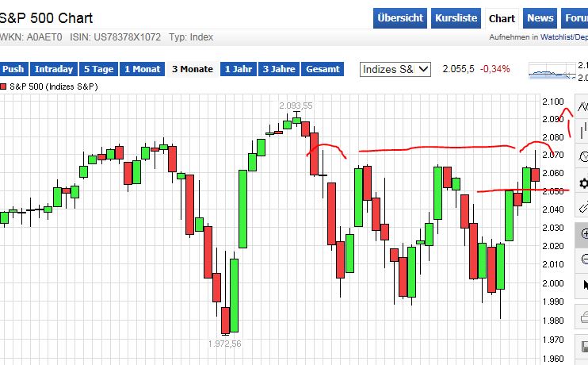Click the print chart icon
This screenshot has height=365, width=588.
pyautogui.click(x=582, y=318)
